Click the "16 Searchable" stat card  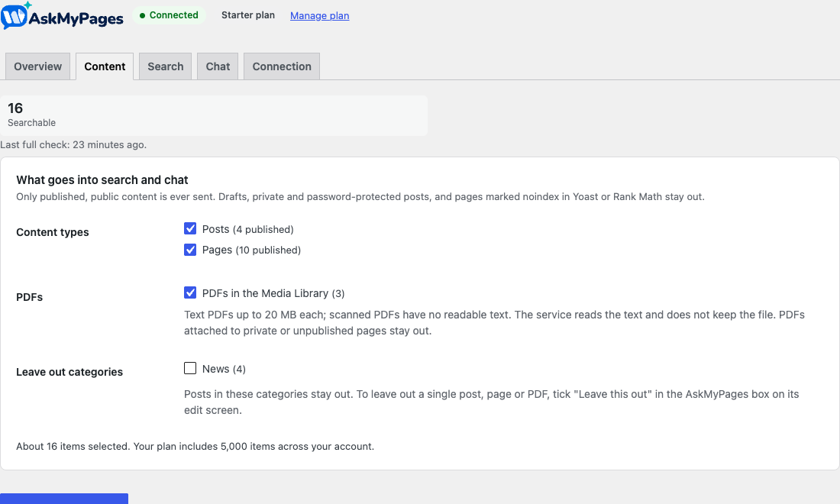coord(214,115)
